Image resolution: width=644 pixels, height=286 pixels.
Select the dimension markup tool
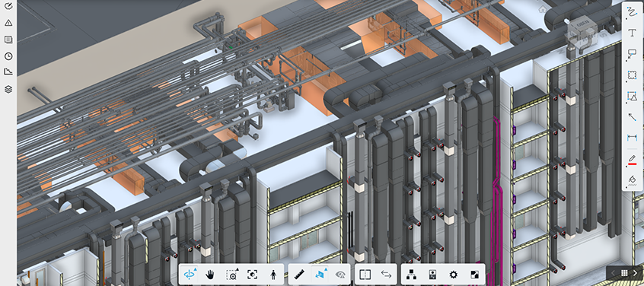(x=632, y=138)
